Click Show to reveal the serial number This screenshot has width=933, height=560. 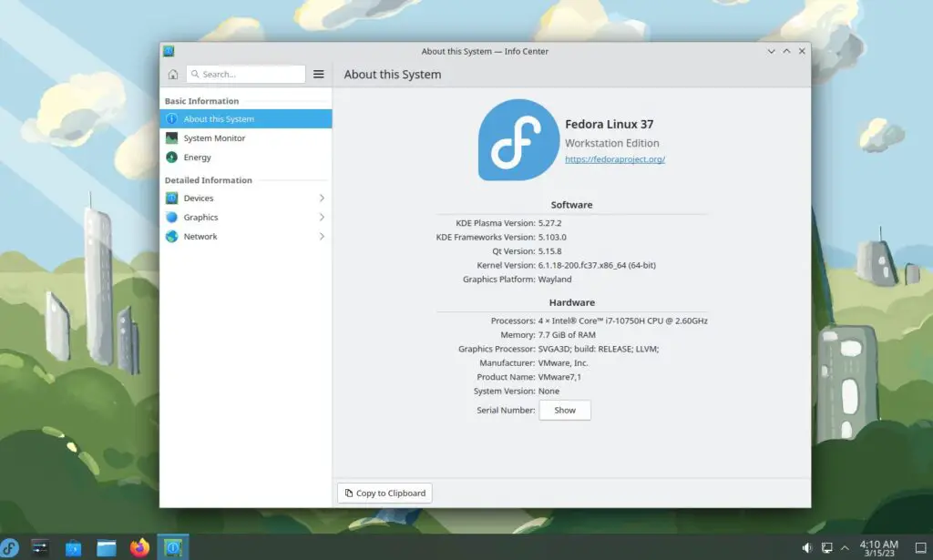coord(565,410)
